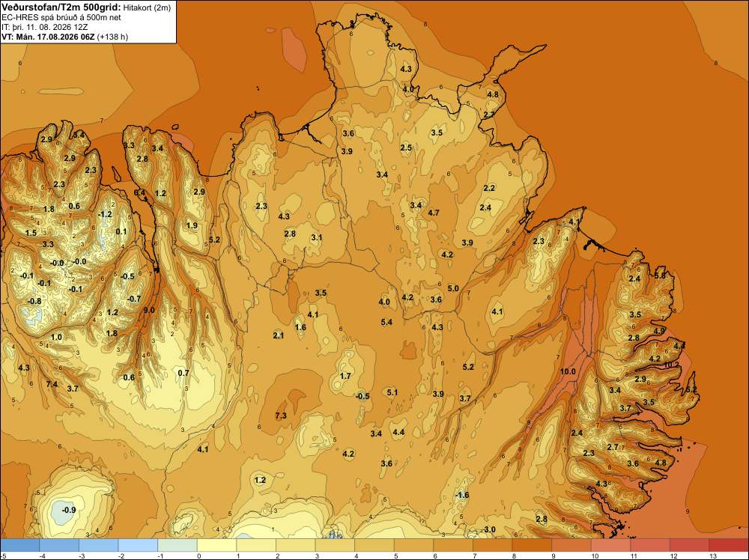
Task: Select the pale yellow legend segment between 0 and 1
Action: pyautogui.click(x=216, y=545)
